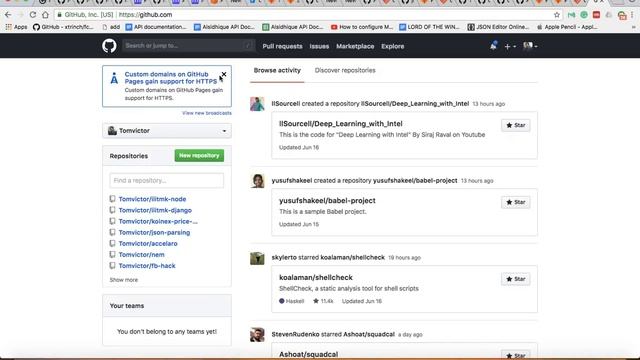Focus the Find a repository field
This screenshot has width=640, height=360.
coord(167,180)
